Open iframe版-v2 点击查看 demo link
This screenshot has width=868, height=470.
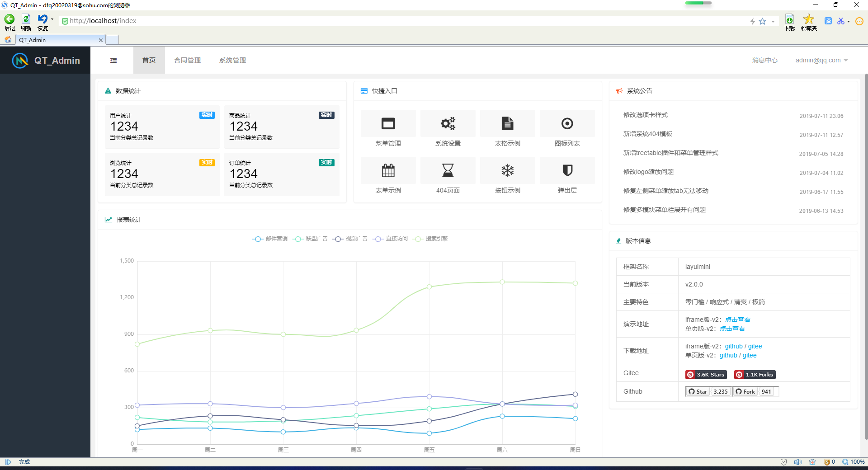click(x=737, y=320)
